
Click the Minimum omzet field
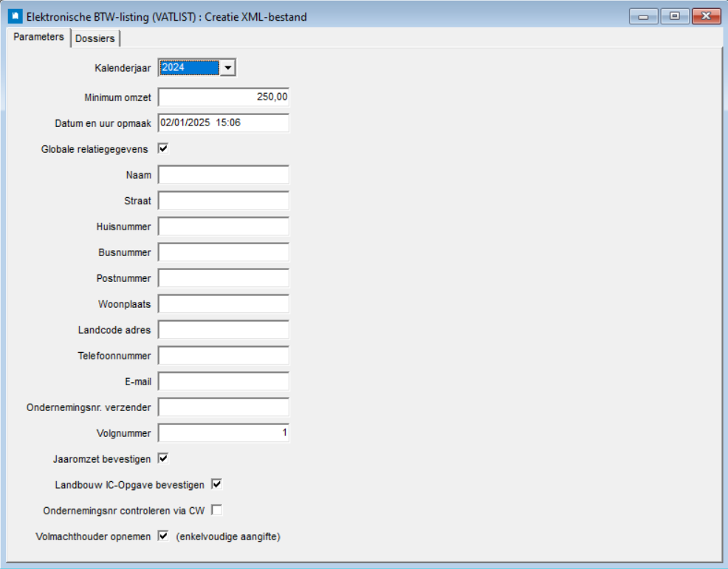[x=224, y=97]
